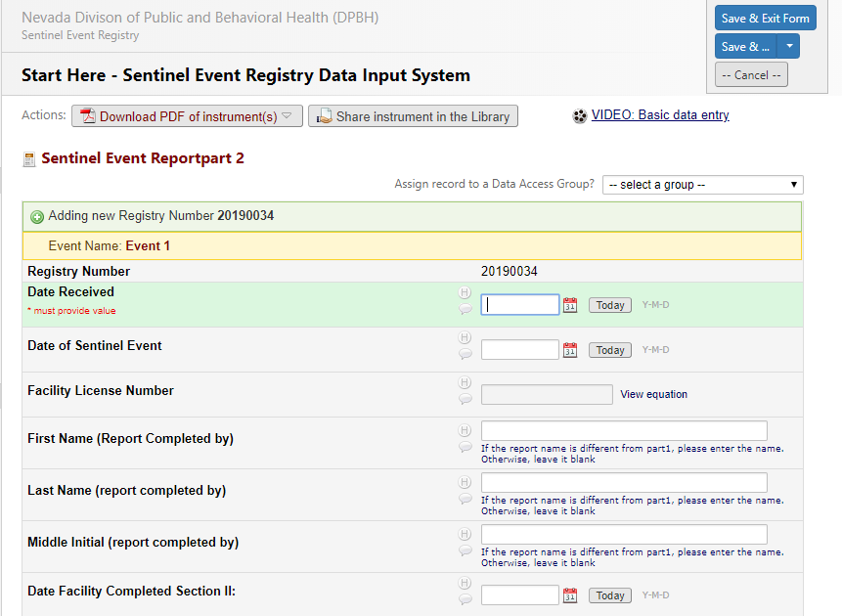View data history icon for First Name field
This screenshot has height=616, width=842.
(465, 430)
